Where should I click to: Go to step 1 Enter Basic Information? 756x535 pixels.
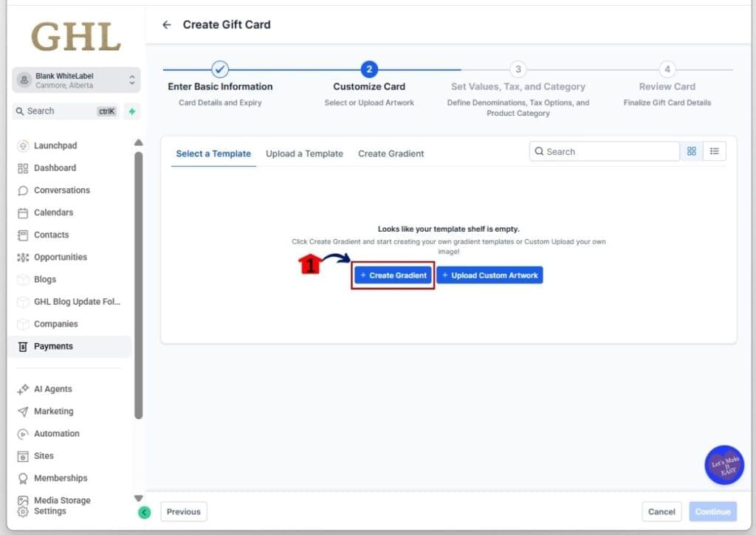point(220,70)
